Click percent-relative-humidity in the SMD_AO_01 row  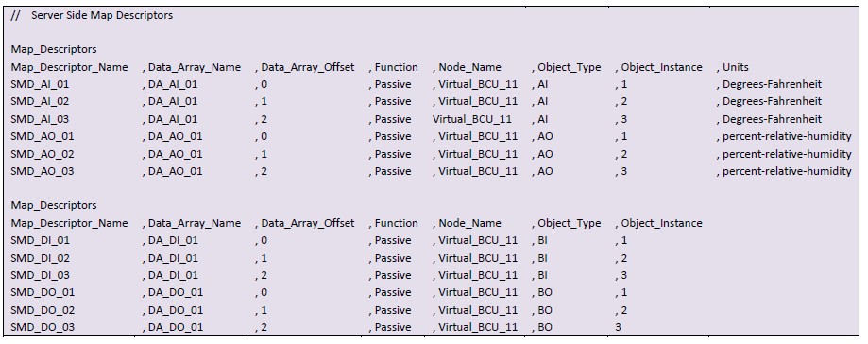(x=787, y=136)
